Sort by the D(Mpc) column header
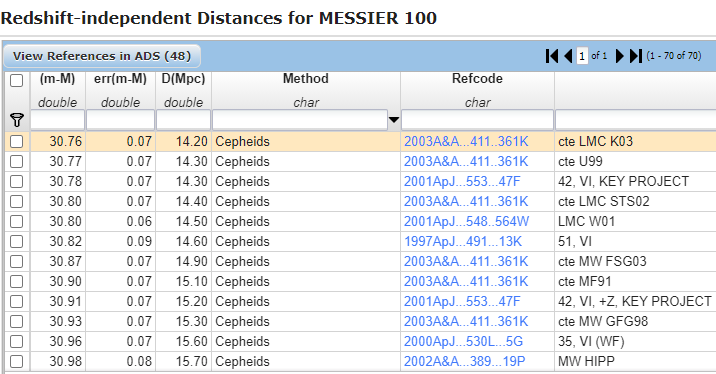This screenshot has width=716, height=374. coord(183,79)
